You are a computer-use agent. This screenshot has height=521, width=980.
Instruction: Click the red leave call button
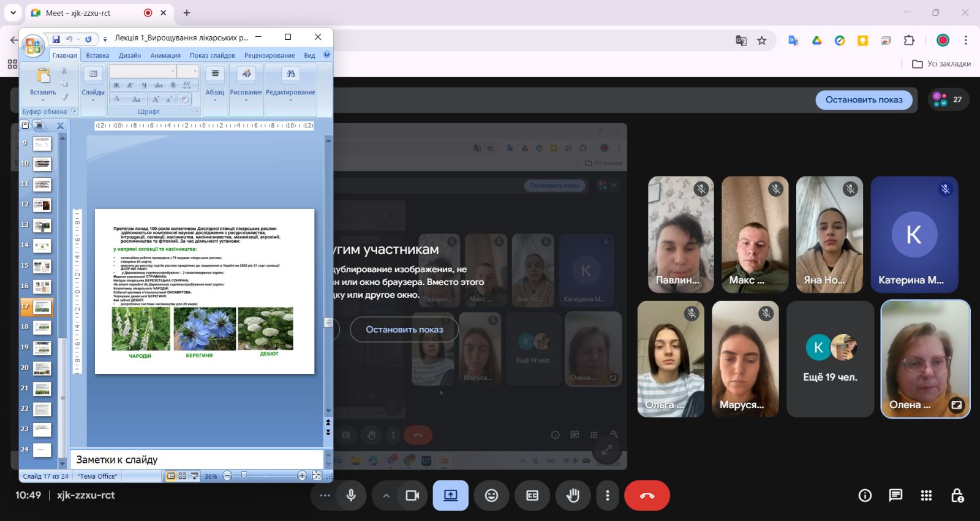[x=647, y=495]
